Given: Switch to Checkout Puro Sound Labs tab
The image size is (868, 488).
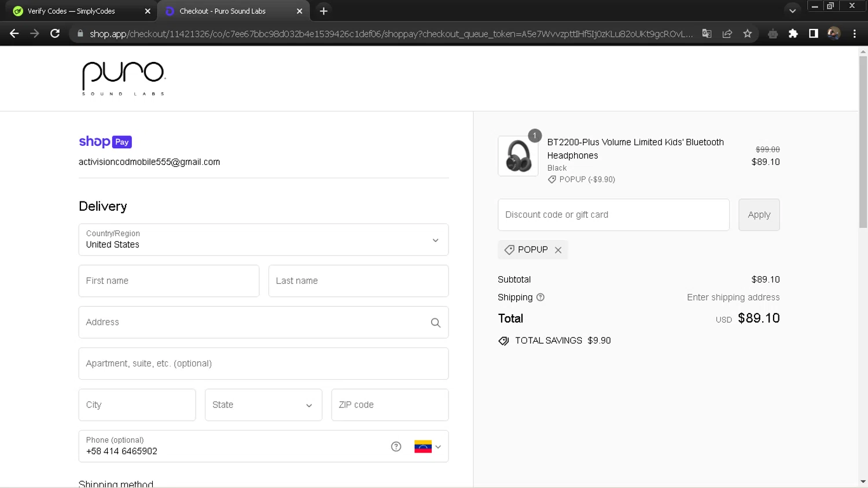Looking at the screenshot, I should [234, 11].
